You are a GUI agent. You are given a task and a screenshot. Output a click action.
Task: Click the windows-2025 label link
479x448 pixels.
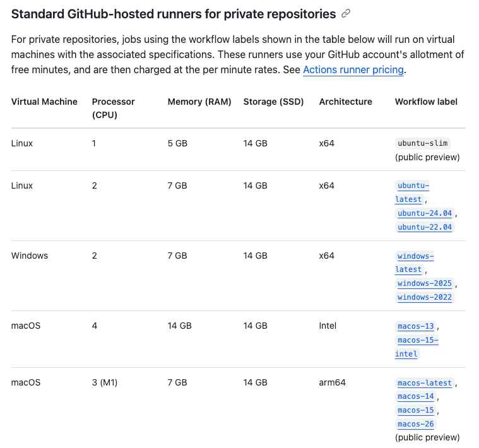[x=425, y=283]
